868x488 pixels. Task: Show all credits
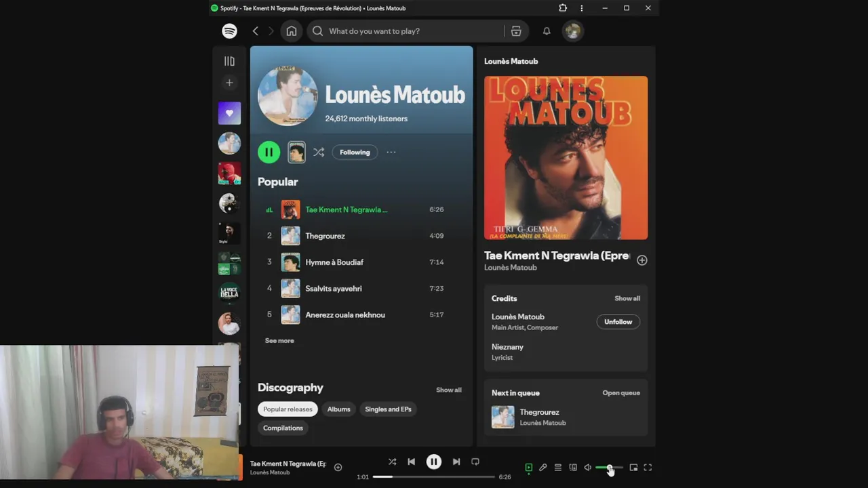(x=627, y=298)
